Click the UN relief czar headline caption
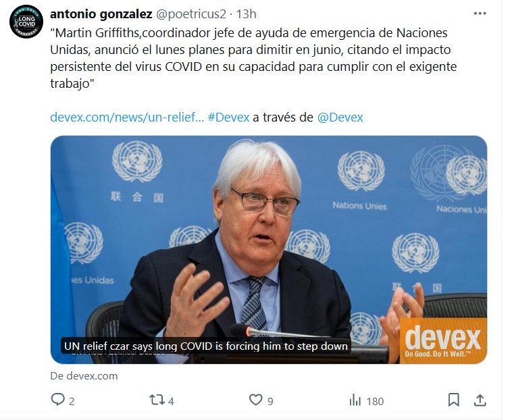This screenshot has height=420, width=508. point(206,346)
